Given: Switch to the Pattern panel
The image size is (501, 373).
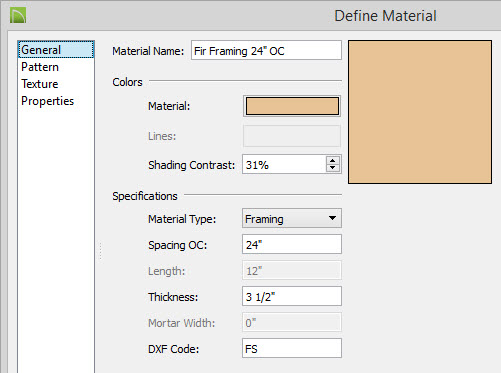Looking at the screenshot, I should 40,67.
